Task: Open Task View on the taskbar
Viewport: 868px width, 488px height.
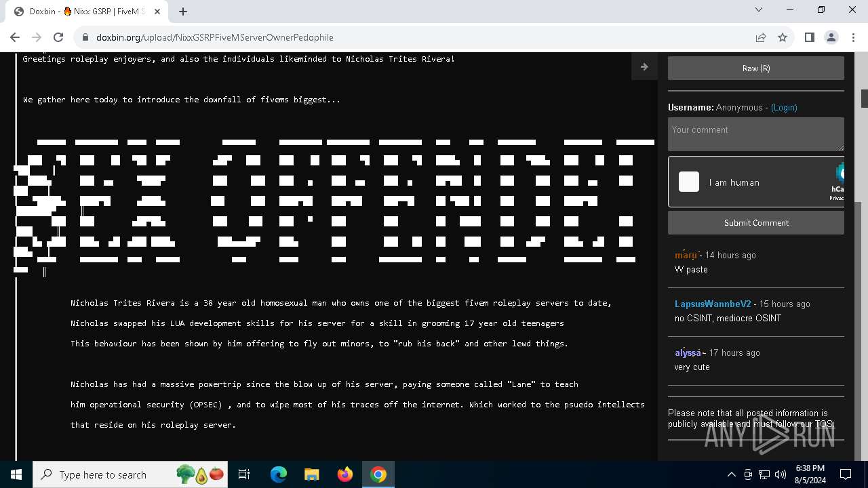Action: (244, 474)
